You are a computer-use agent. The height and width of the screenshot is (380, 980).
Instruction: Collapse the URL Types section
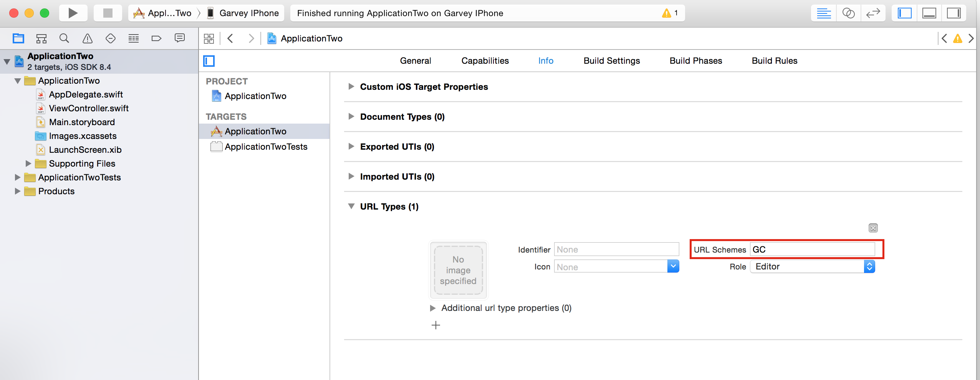[x=351, y=207]
